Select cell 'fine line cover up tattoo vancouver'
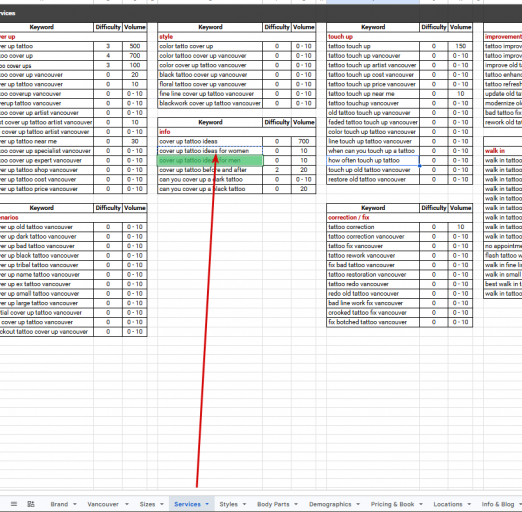 pos(210,94)
